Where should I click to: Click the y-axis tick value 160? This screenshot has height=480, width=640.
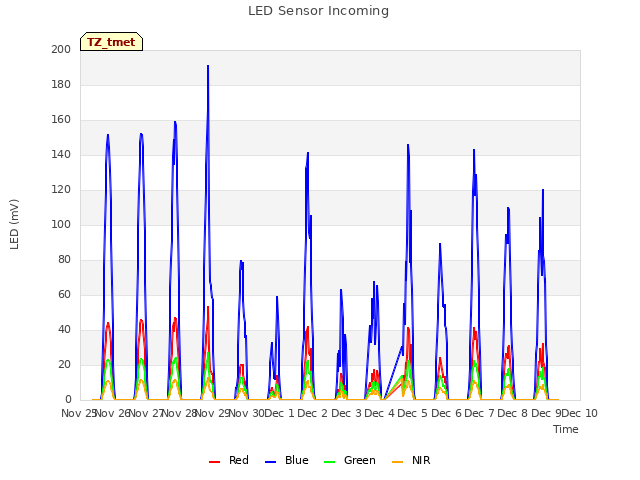coord(61,120)
